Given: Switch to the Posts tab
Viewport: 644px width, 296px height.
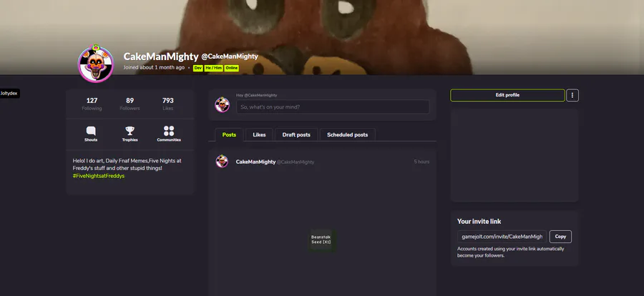Looking at the screenshot, I should pyautogui.click(x=229, y=134).
